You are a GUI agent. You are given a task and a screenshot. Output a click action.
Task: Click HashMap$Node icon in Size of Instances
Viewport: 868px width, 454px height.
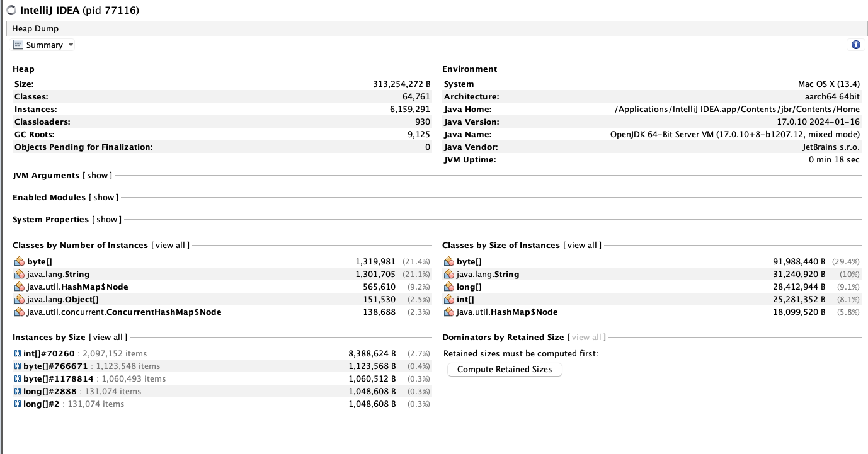click(448, 312)
